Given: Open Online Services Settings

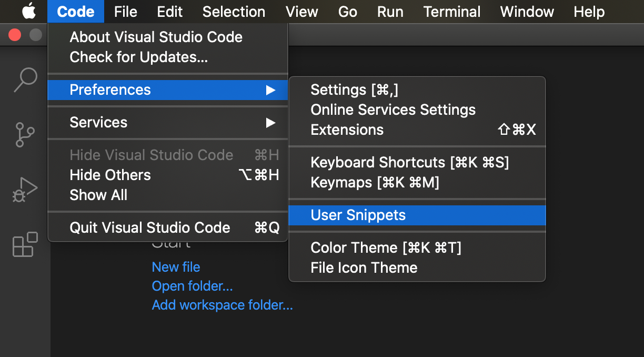Looking at the screenshot, I should [417, 110].
